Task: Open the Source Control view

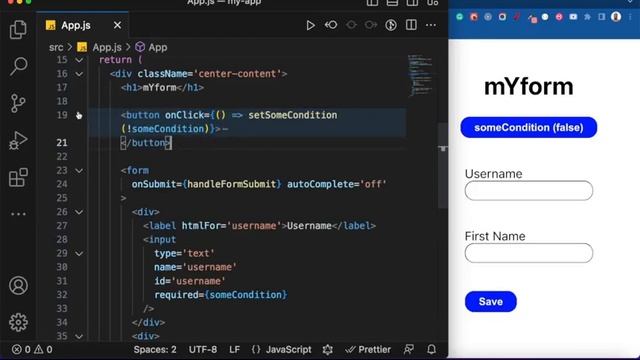Action: (x=18, y=103)
